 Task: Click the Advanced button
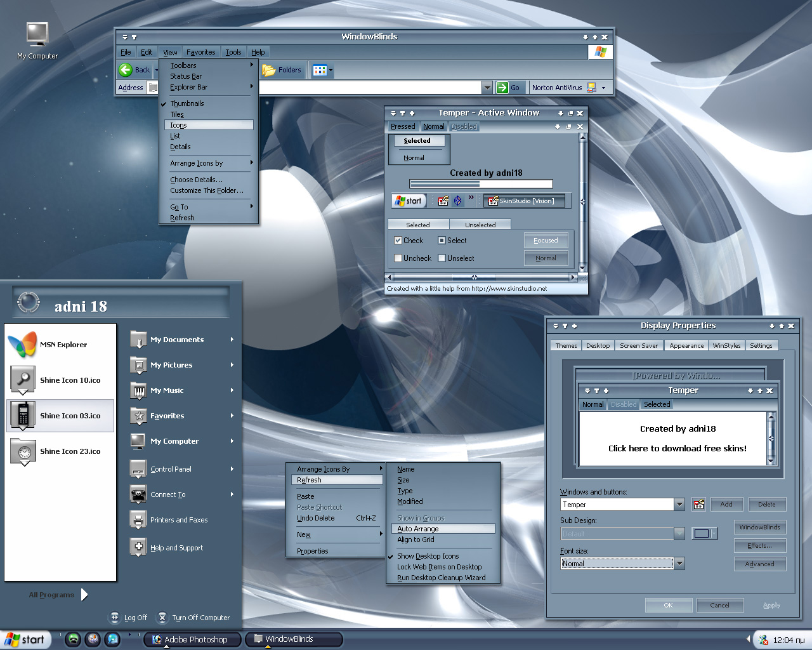[x=760, y=564]
